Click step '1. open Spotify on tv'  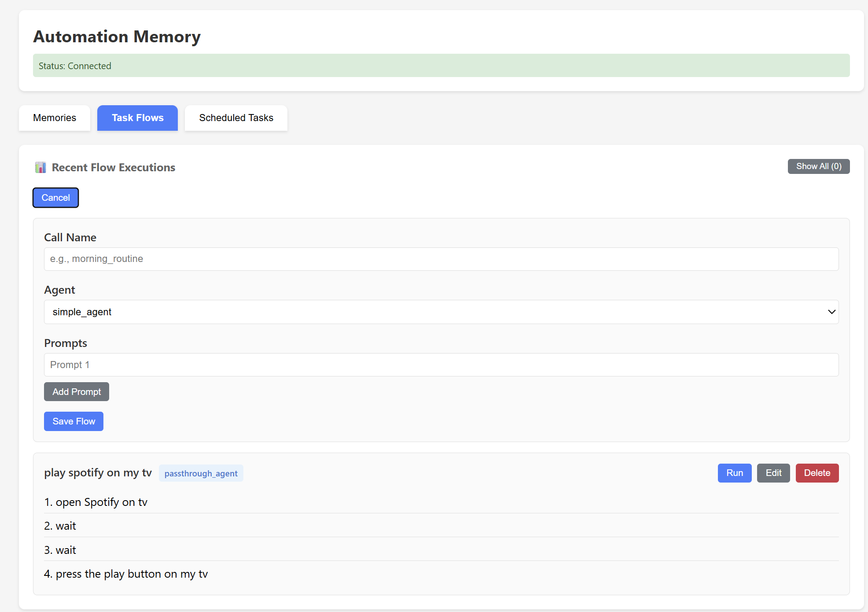(441, 502)
